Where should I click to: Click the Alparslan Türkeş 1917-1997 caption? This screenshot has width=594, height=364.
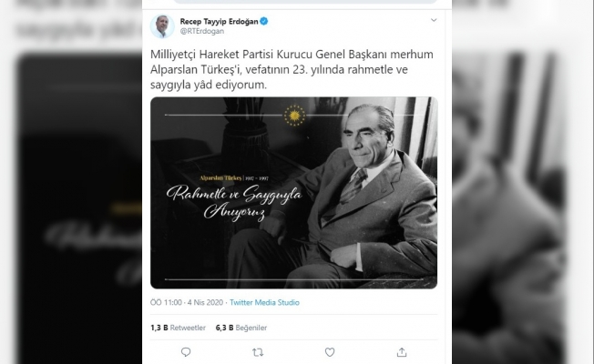point(234,177)
